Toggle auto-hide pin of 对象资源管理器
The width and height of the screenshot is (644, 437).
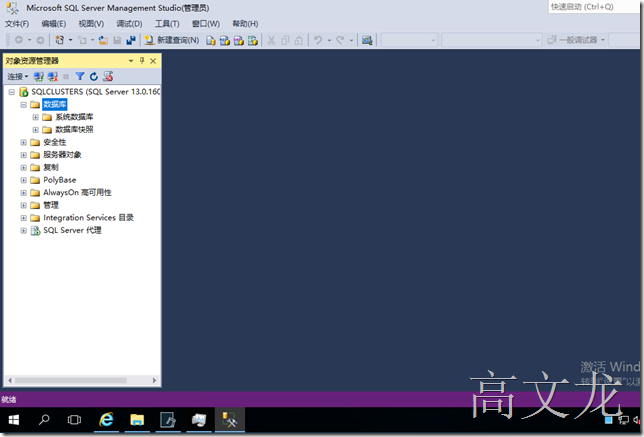[142, 61]
